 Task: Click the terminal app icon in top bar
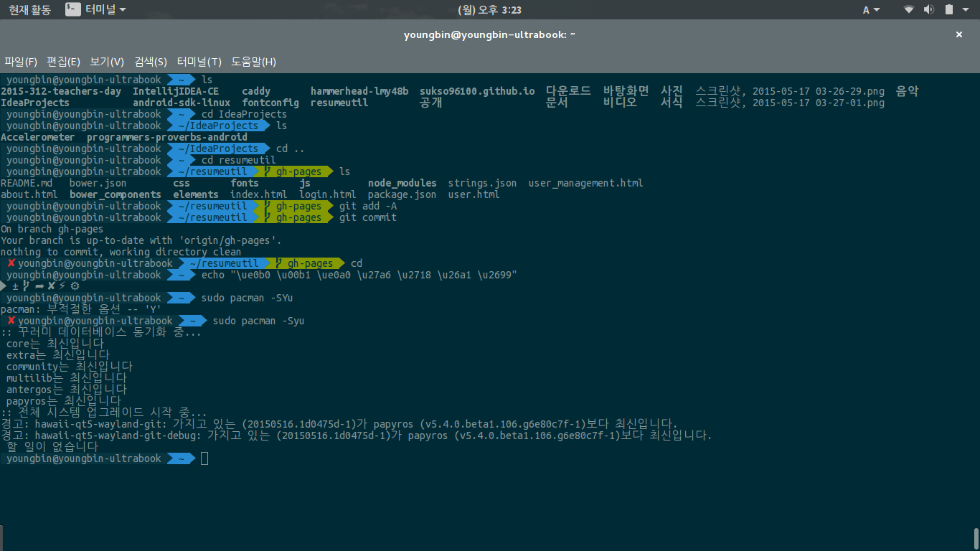coord(72,9)
